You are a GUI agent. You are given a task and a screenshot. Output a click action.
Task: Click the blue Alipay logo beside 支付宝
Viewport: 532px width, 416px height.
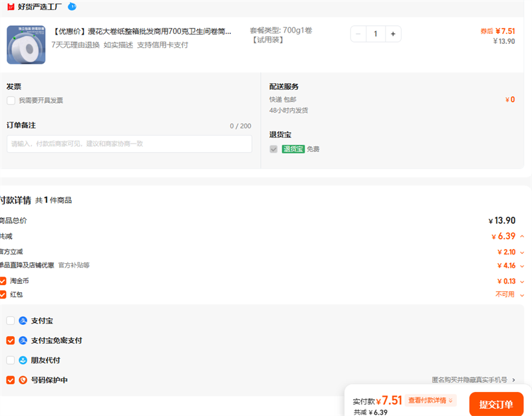23,321
